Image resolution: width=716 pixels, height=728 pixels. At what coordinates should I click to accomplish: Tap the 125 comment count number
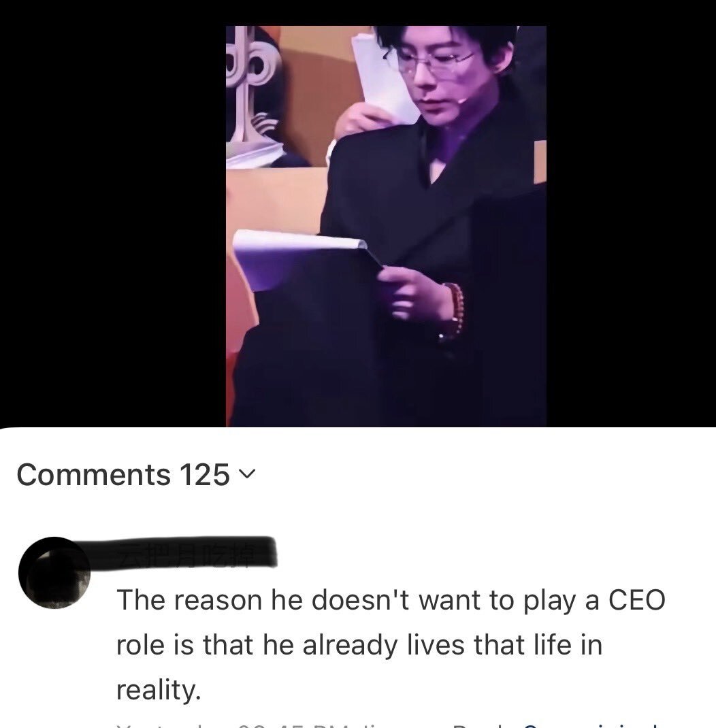204,474
